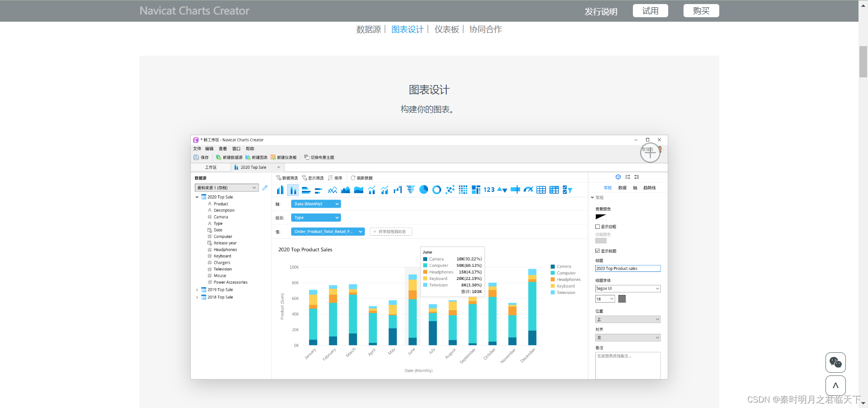The image size is (868, 408).
Task: Select the heatmap chart icon
Action: click(463, 190)
